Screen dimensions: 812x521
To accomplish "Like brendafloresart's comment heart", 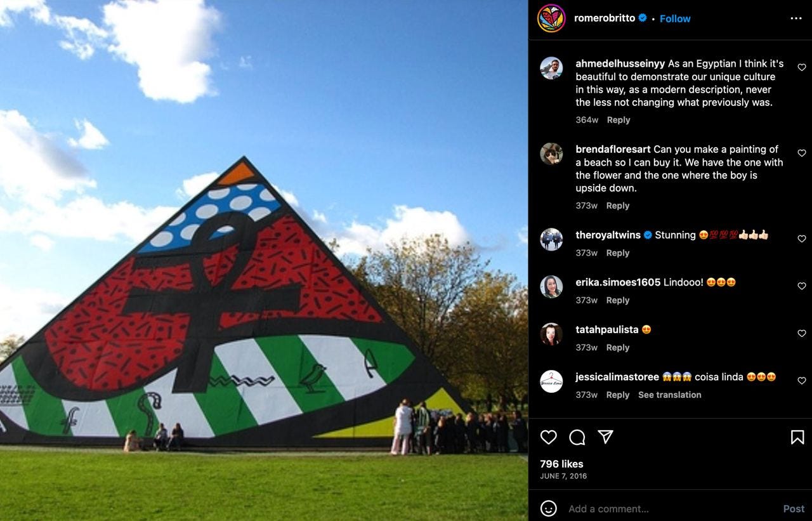I will 802,153.
